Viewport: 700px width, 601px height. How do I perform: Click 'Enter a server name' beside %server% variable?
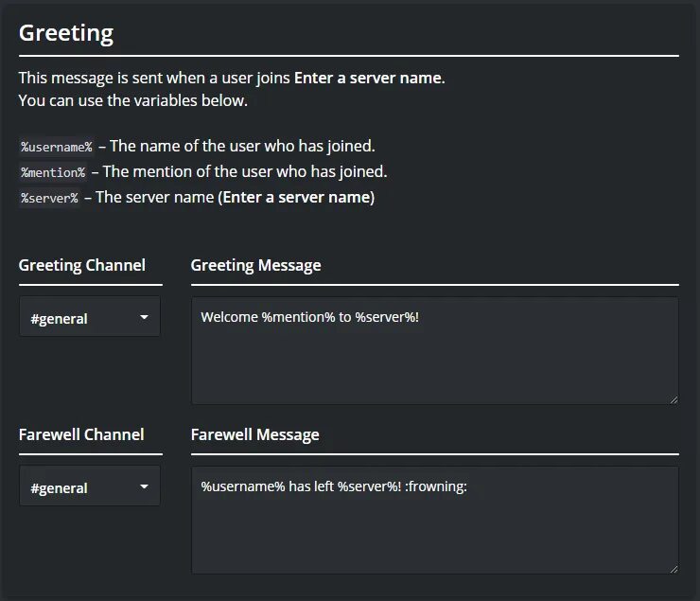point(296,198)
